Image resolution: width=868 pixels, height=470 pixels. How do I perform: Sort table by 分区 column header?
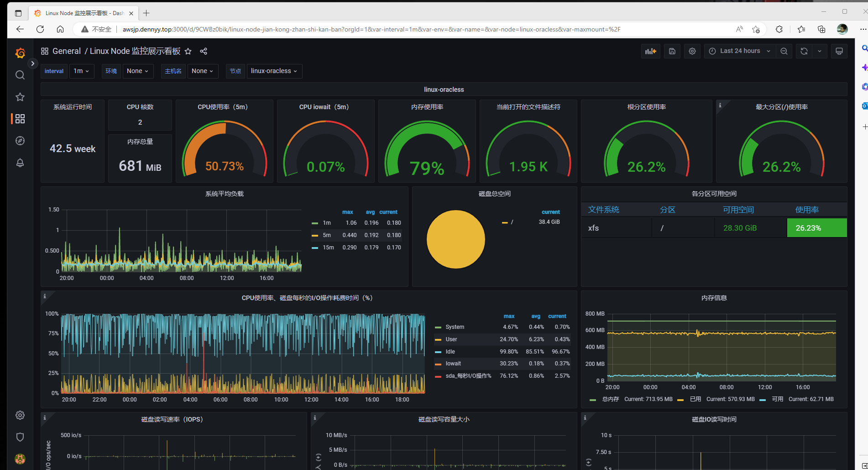(x=668, y=210)
